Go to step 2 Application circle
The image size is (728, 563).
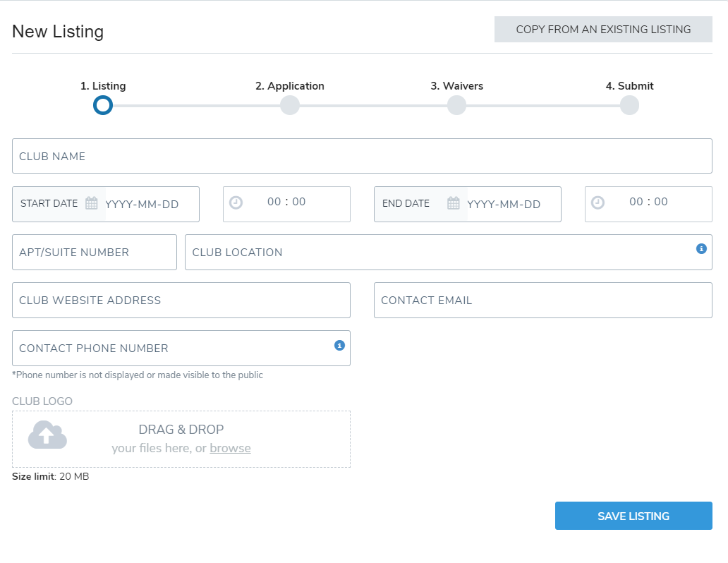point(290,105)
